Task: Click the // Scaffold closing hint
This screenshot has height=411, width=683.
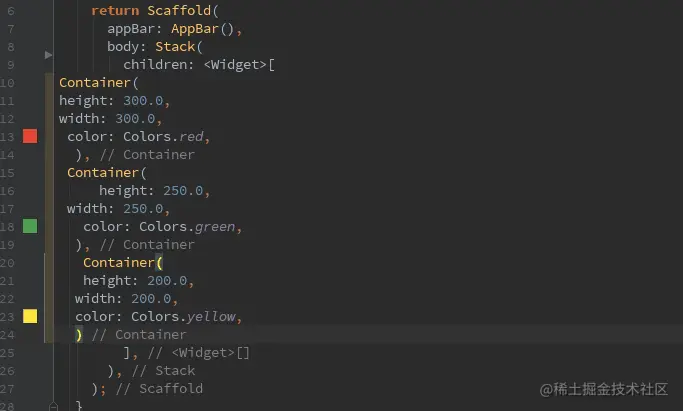Action: point(159,388)
